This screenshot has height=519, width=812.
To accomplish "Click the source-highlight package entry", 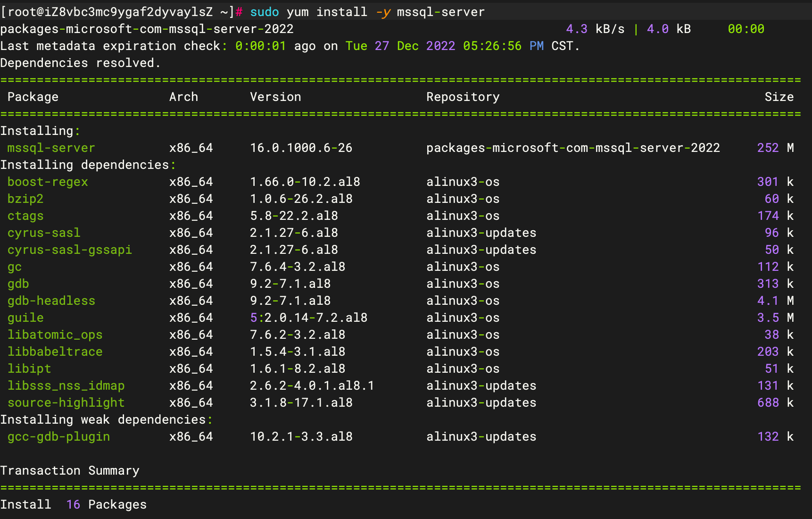I will point(66,403).
